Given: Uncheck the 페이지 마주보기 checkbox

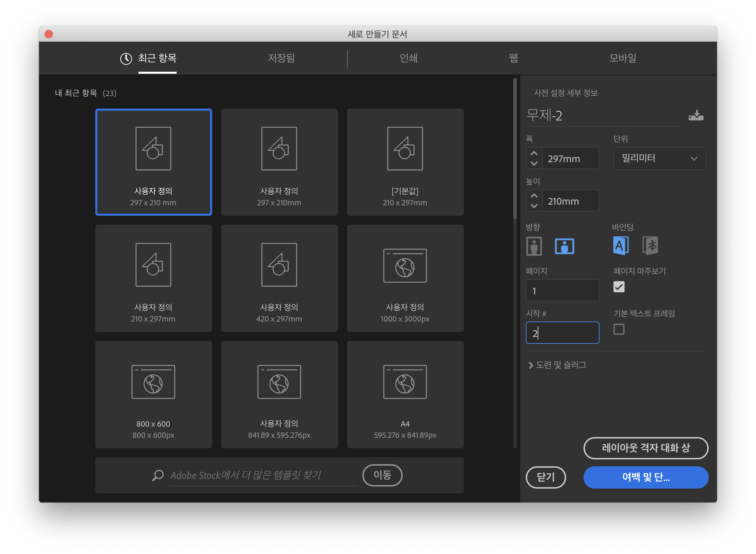Looking at the screenshot, I should [619, 287].
